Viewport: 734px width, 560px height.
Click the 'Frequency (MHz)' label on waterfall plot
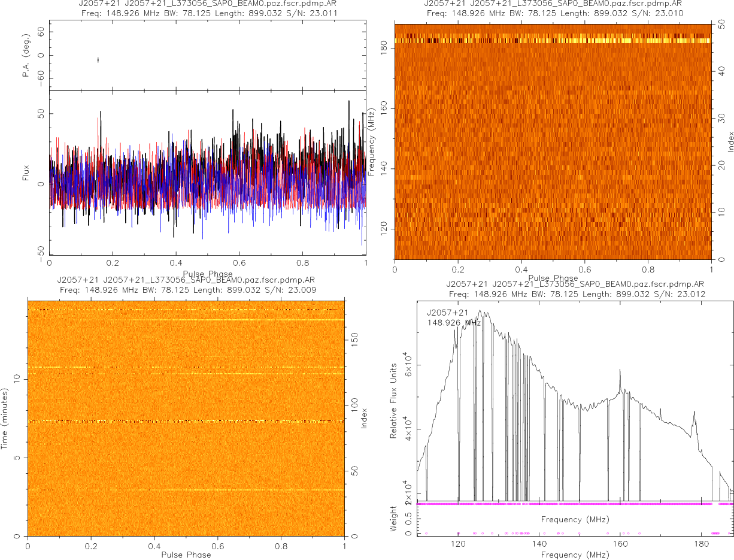tap(372, 142)
